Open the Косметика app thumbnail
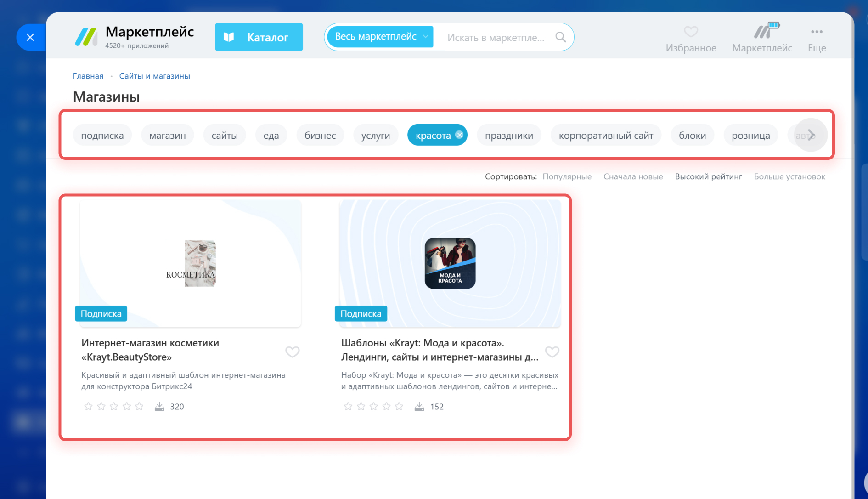868x499 pixels. point(191,263)
